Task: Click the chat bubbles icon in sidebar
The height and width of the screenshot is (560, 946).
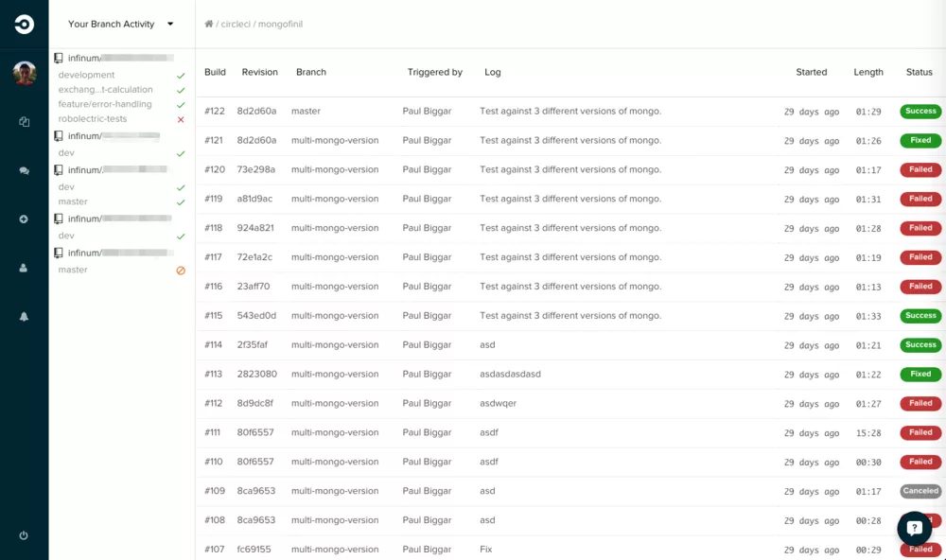Action: click(24, 171)
